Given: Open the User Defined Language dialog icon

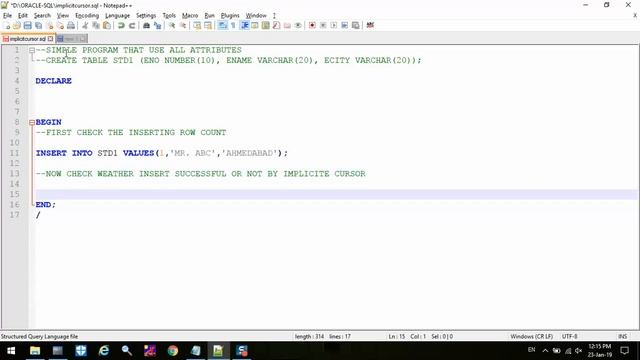Looking at the screenshot, I should (x=255, y=25).
